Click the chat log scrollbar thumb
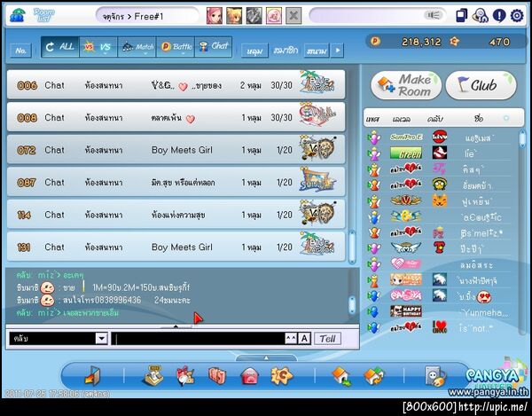The width and height of the screenshot is (532, 416). click(352, 305)
